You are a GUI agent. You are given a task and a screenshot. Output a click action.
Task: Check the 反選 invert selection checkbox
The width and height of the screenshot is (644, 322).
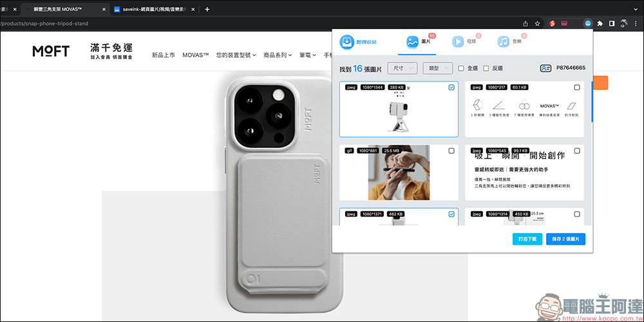(486, 68)
